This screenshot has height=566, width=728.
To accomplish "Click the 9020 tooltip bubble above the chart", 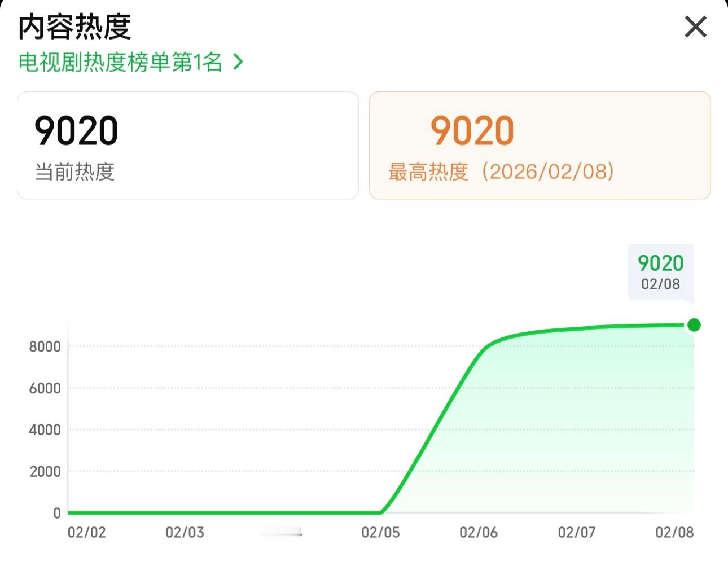I will pos(660,271).
